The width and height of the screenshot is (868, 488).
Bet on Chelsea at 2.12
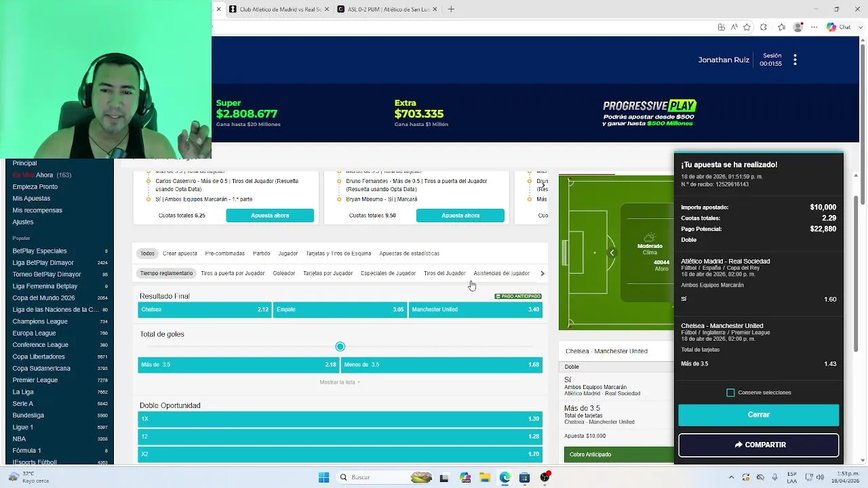(204, 310)
